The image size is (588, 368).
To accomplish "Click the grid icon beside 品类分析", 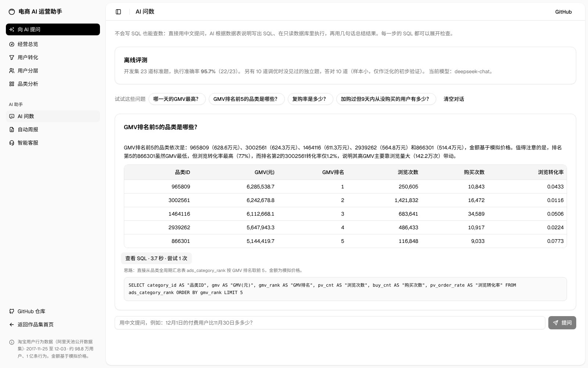I will pyautogui.click(x=12, y=84).
